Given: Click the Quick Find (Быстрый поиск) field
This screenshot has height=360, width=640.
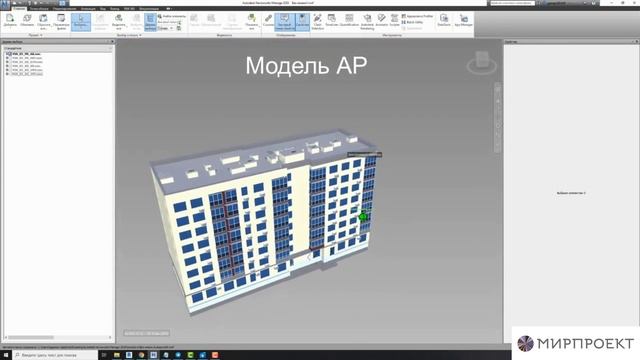Looking at the screenshot, I should click(x=169, y=22).
